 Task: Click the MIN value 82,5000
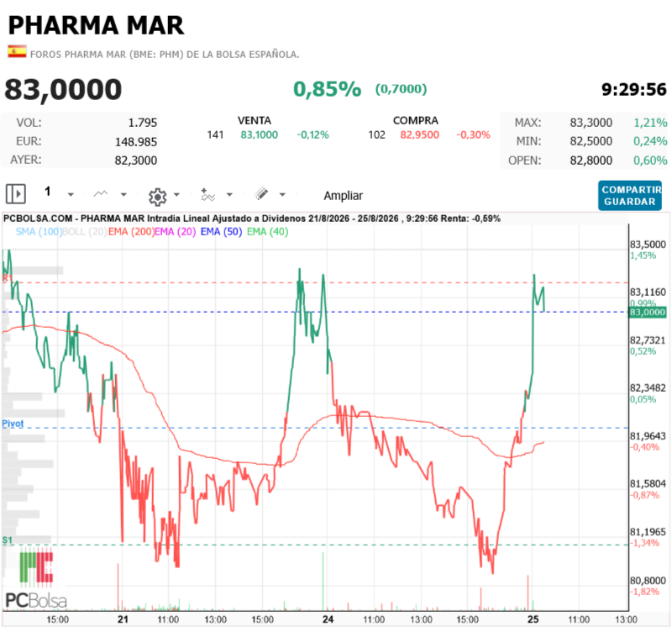[591, 141]
